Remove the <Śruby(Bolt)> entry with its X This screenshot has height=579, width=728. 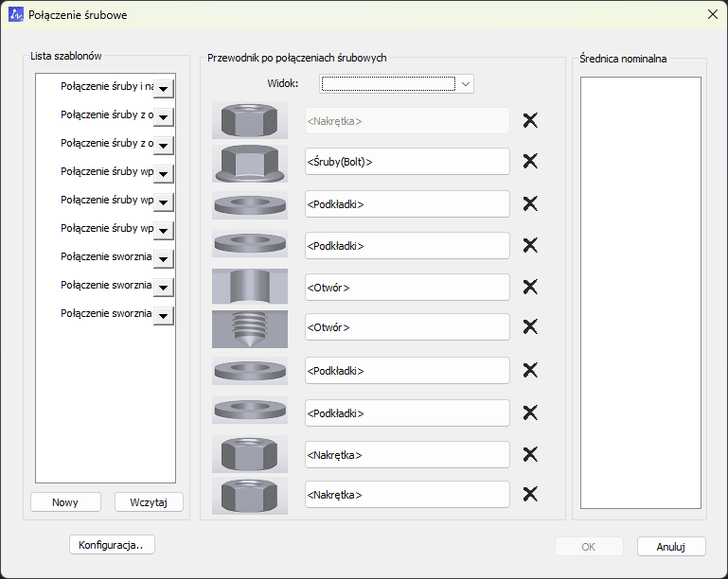pos(530,161)
